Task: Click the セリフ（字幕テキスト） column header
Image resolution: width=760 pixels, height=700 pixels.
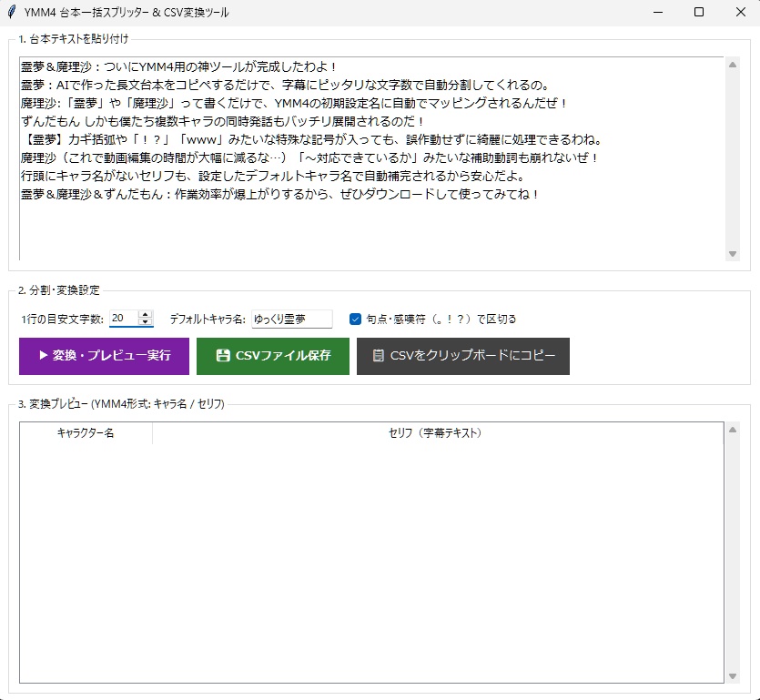Action: [x=438, y=433]
